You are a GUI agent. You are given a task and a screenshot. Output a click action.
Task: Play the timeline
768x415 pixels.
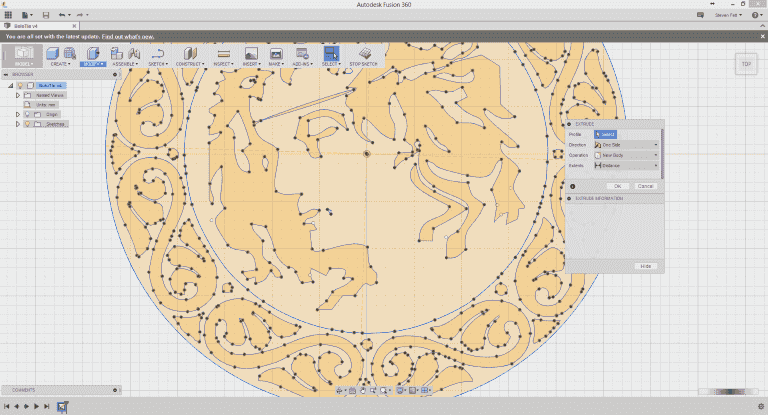36,406
